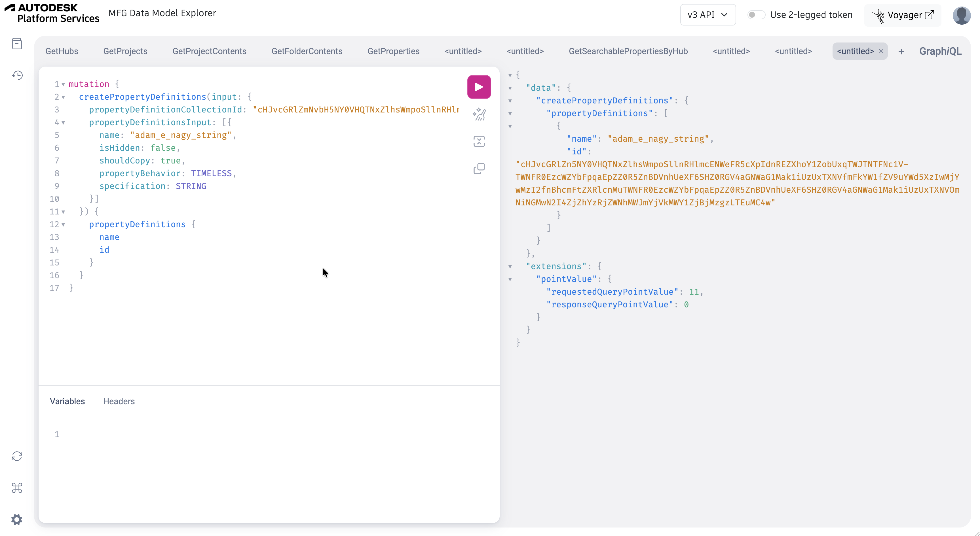Viewport: 980px width, 536px height.
Task: Fold the propertyDefinitions selection at line 12
Action: pyautogui.click(x=63, y=225)
